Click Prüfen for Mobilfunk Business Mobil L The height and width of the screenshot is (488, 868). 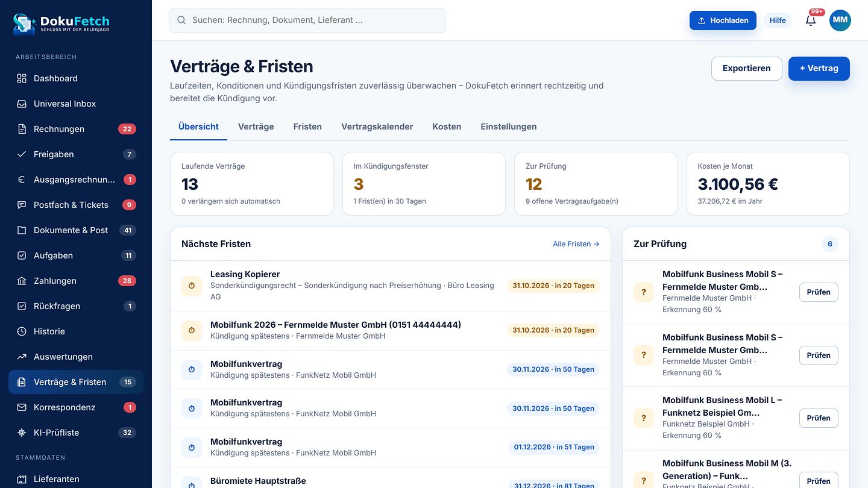(x=819, y=418)
